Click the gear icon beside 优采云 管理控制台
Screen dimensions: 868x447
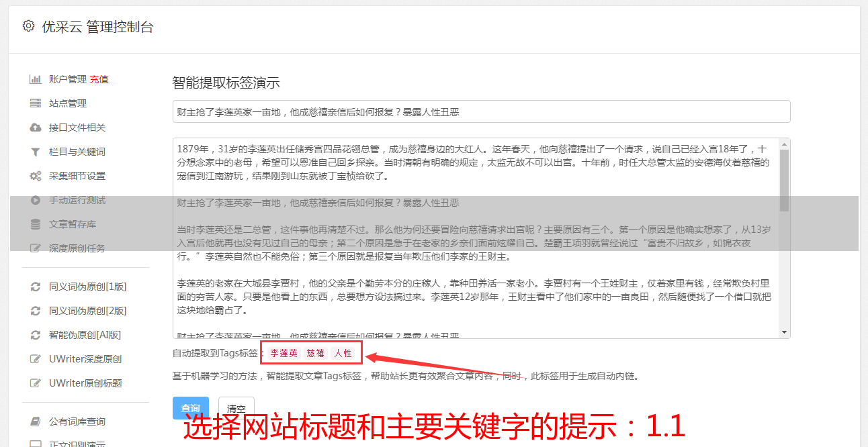28,26
